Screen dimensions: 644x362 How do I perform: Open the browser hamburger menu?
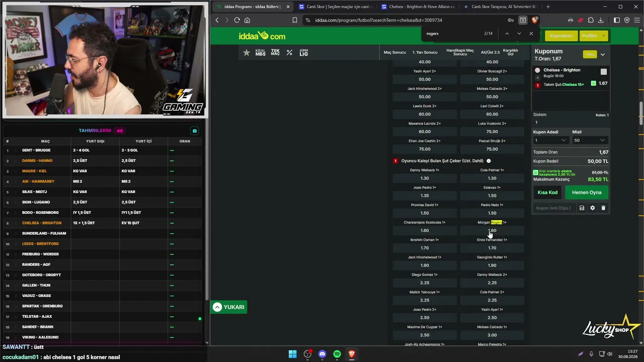[x=636, y=20]
